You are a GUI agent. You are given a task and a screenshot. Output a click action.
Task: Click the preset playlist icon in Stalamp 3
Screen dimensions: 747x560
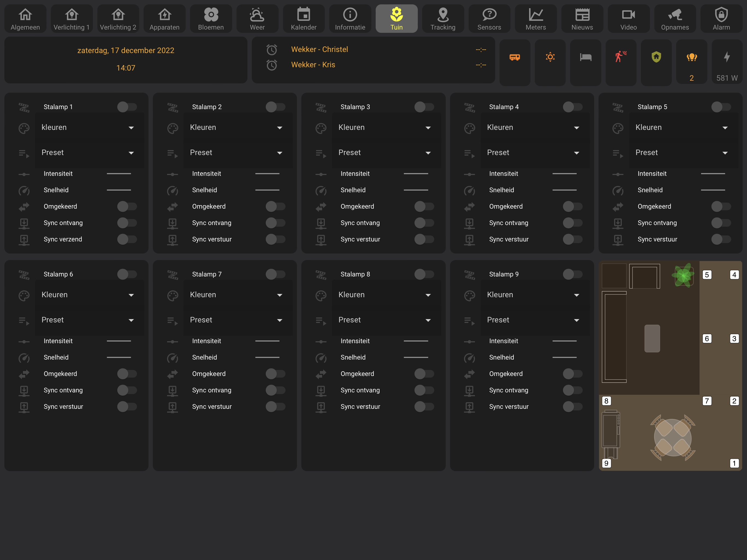pos(321,154)
